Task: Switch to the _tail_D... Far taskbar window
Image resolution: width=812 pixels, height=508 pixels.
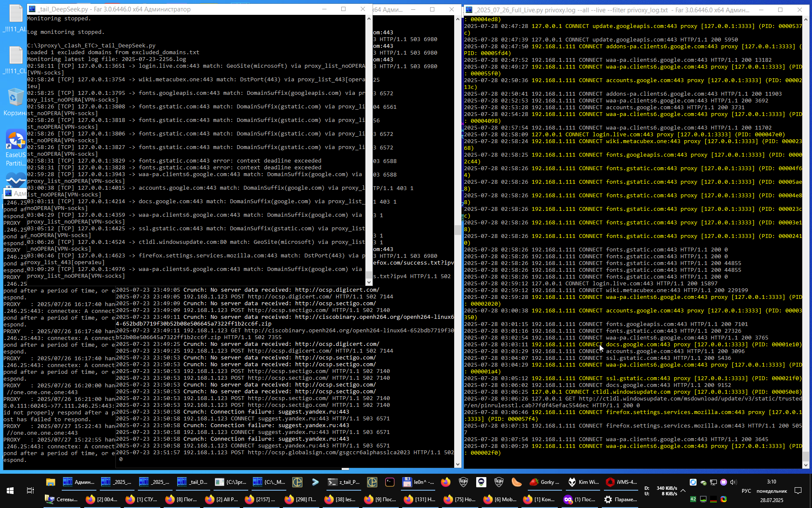Action: click(x=193, y=482)
